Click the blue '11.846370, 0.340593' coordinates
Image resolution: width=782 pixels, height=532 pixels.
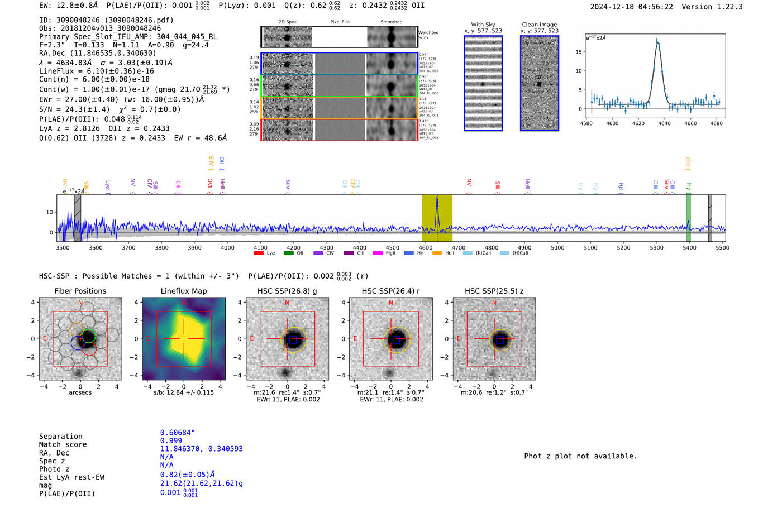[202, 449]
